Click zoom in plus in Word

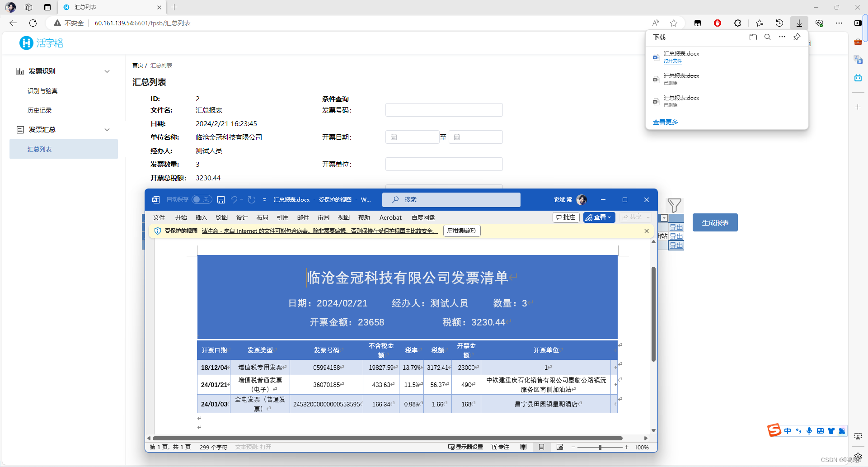[627, 447]
